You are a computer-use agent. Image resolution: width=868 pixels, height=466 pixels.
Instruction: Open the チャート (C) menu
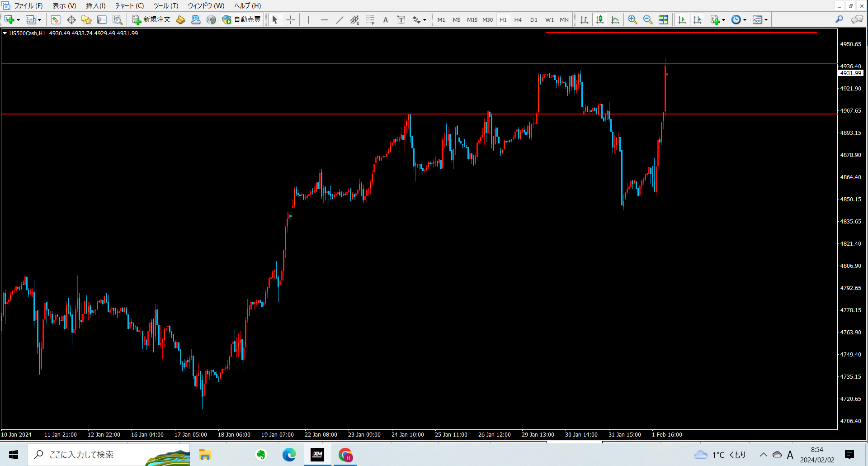(129, 6)
